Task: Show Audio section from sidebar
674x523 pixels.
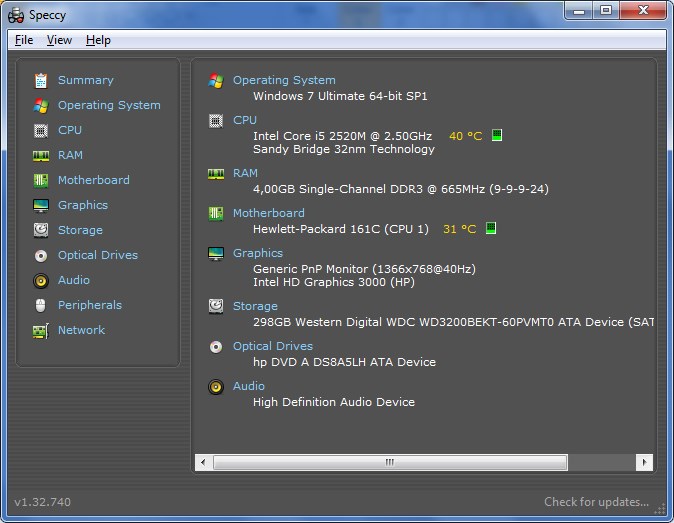Action: tap(74, 280)
